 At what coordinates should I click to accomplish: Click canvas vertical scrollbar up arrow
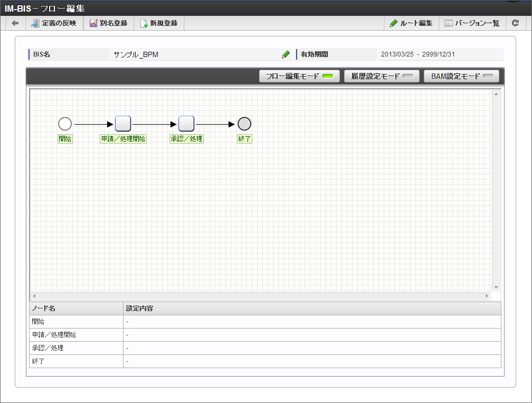click(496, 93)
